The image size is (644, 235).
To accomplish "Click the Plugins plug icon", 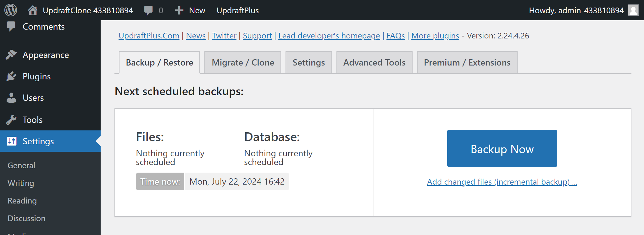I will click(x=11, y=76).
